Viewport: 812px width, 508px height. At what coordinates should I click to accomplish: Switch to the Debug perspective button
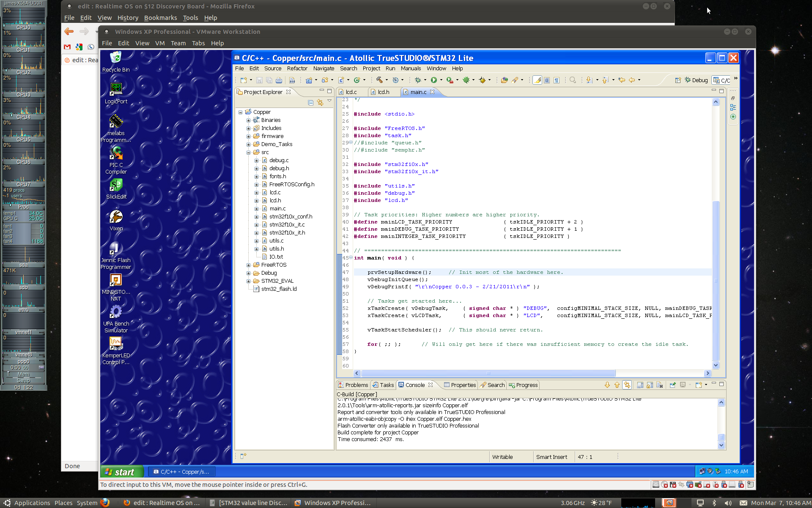(x=696, y=80)
